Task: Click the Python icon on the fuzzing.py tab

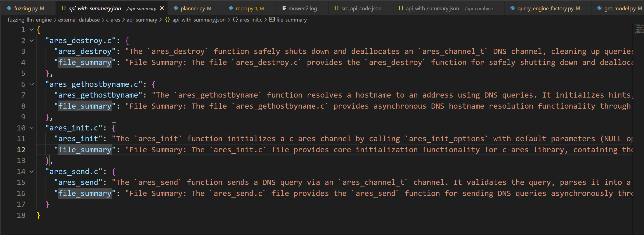Action: (9, 8)
